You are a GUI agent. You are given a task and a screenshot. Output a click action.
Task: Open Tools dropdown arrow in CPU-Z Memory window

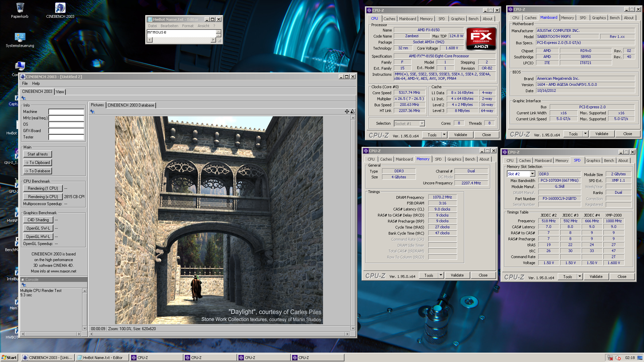click(441, 275)
